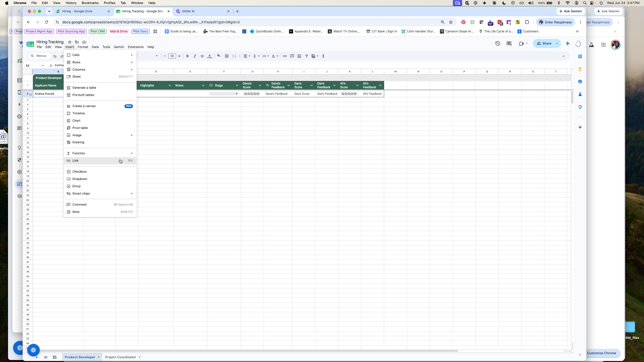Open the Notes column header dropdown
Image resolution: width=644 pixels, height=362 pixels.
click(203, 85)
